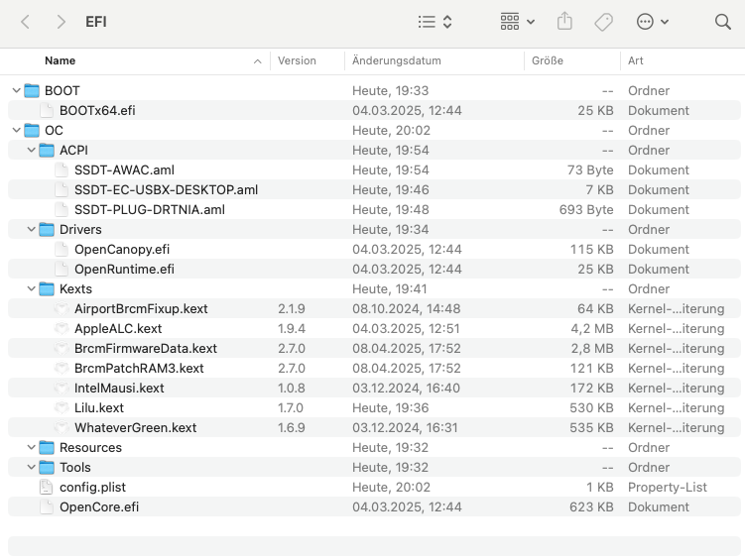Open the list view switcher dropdown
Screen dimensions: 745x560
(x=435, y=21)
